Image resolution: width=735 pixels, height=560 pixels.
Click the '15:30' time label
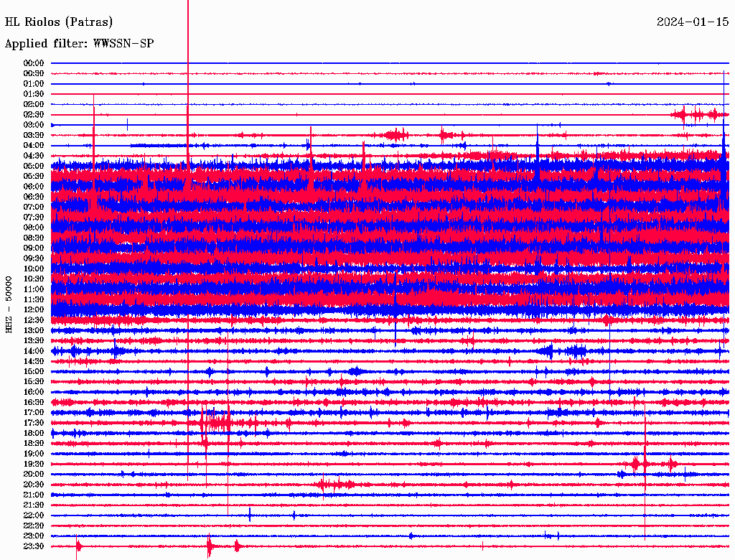coord(34,382)
